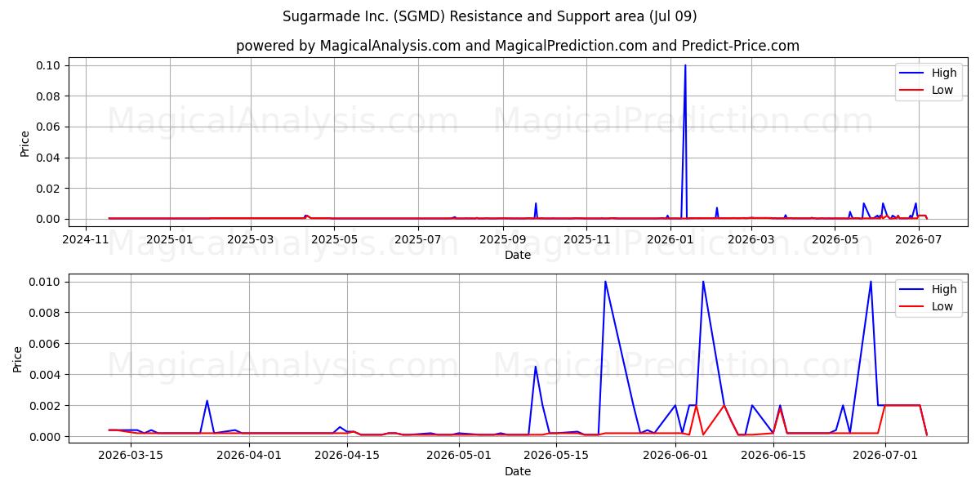Click the 0.010 peak near 2026-06-05 in bottom chart
The height and width of the screenshot is (490, 980).
(703, 282)
